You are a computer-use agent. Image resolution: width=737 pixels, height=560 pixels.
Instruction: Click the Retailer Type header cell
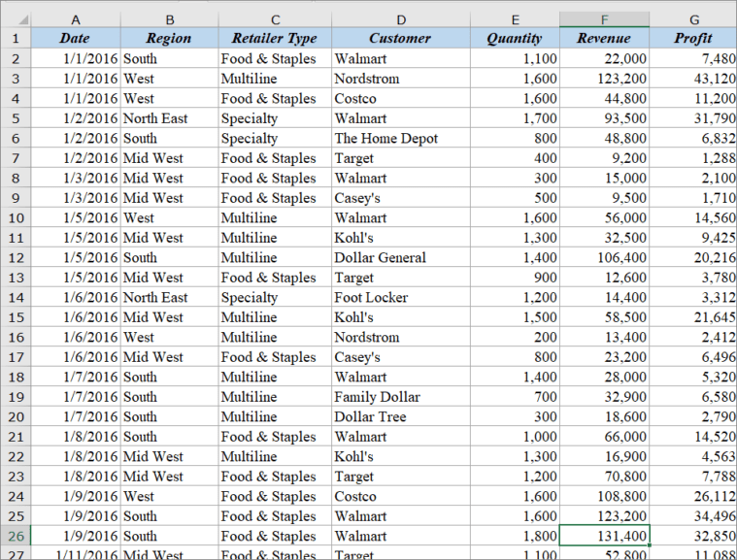(275, 38)
